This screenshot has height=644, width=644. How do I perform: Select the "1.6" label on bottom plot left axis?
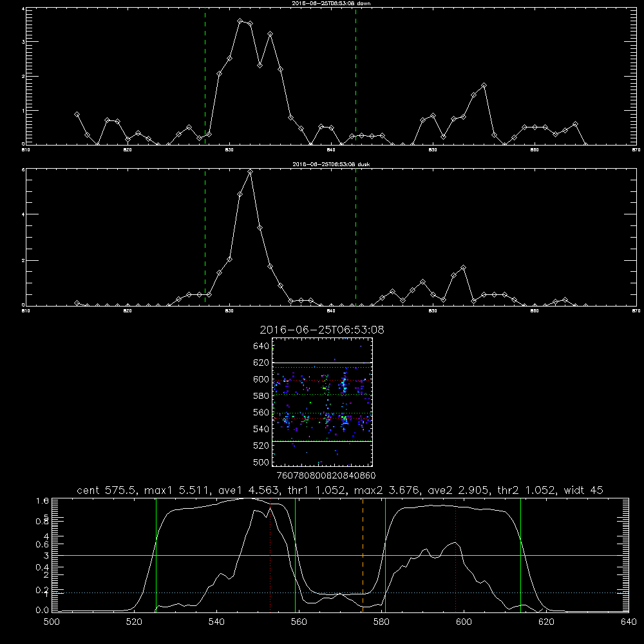point(43,500)
